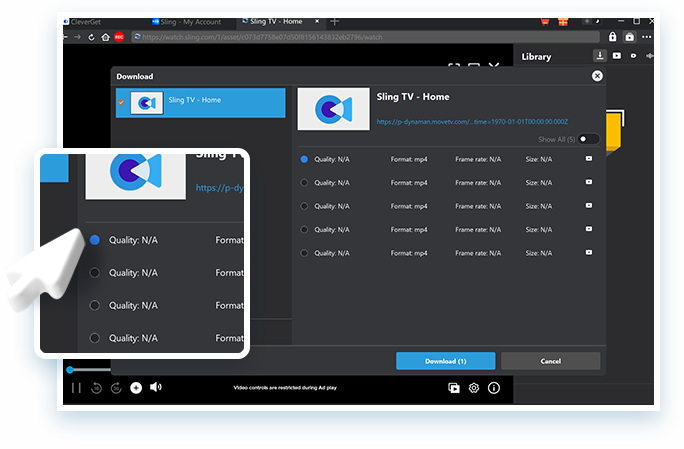Image resolution: width=684 pixels, height=449 pixels.
Task: Rewind 10 seconds in the player
Action: 96,387
